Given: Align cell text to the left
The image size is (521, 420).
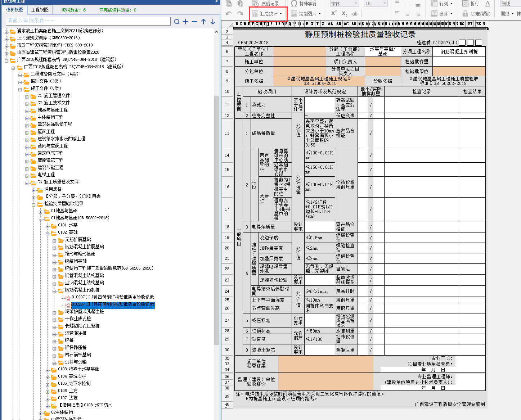Looking at the screenshot, I should click(x=397, y=14).
